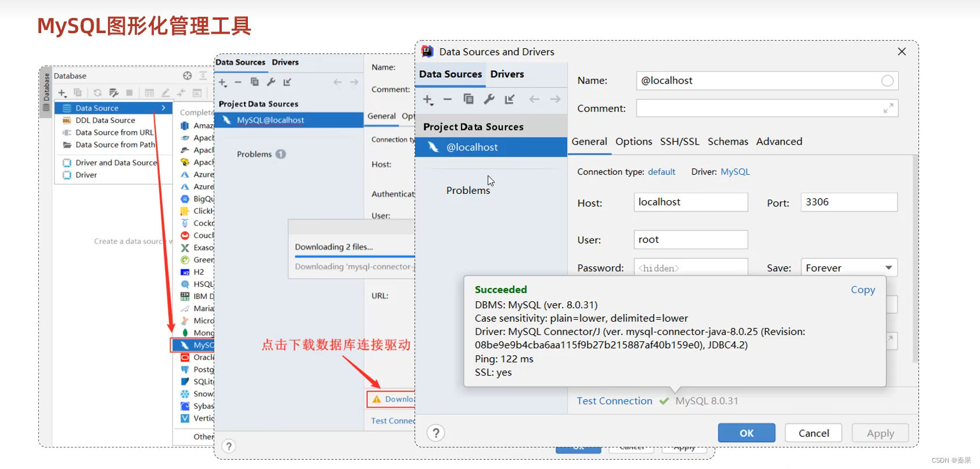Open the Save Forever dropdown
980x469 pixels.
[x=849, y=268]
